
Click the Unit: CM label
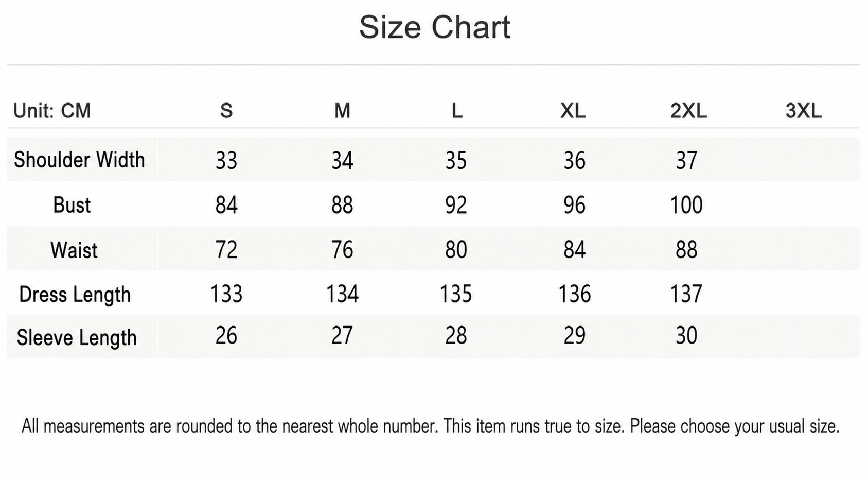click(52, 111)
